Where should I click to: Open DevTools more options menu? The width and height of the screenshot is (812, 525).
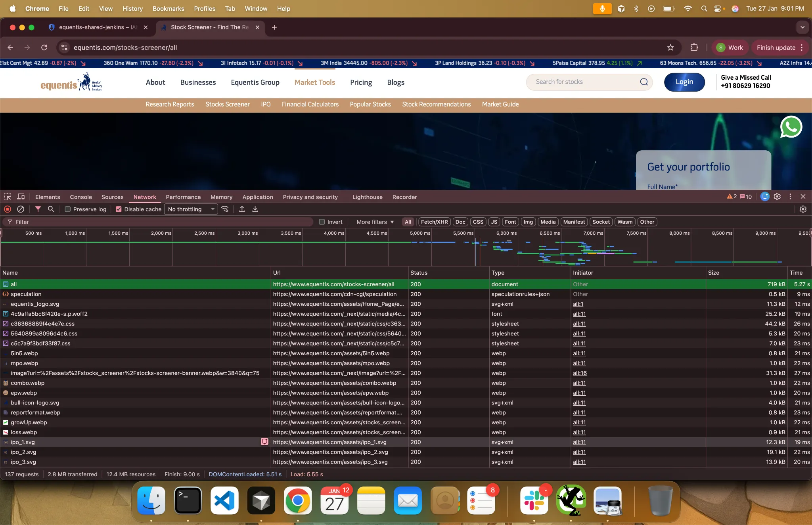[x=790, y=197]
